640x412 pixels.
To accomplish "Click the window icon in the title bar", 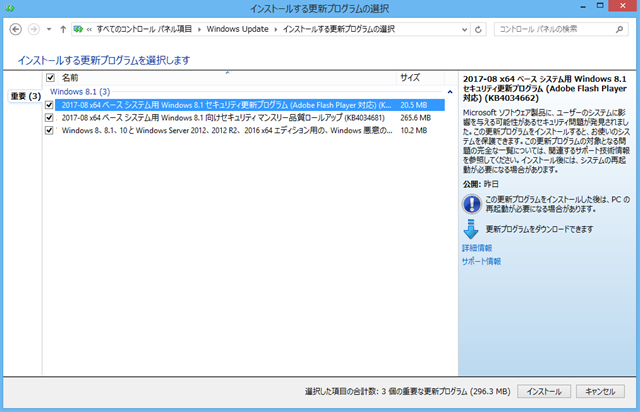I will (x=9, y=8).
